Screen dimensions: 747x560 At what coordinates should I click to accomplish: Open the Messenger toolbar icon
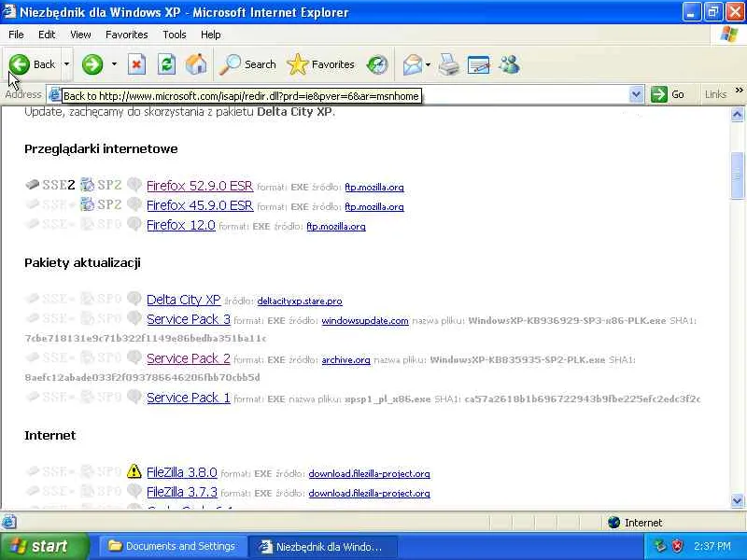tap(509, 64)
